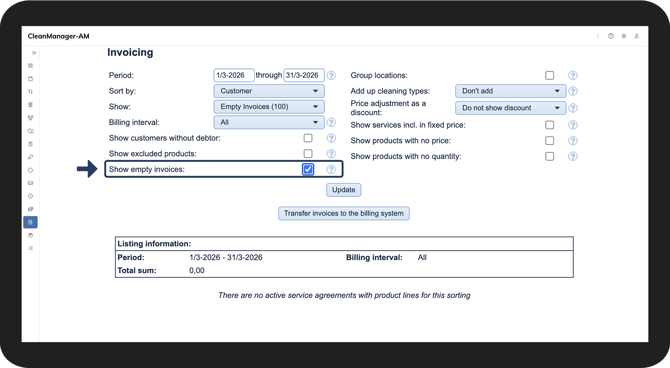Click the CleanManager-AM title
Image resolution: width=670 pixels, height=368 pixels.
pyautogui.click(x=59, y=36)
